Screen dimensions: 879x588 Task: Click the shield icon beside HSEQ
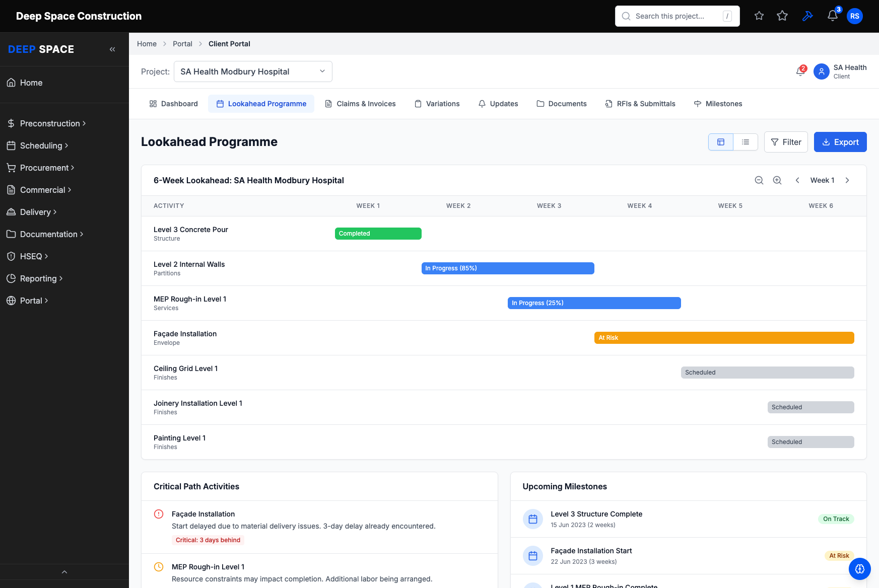click(11, 256)
